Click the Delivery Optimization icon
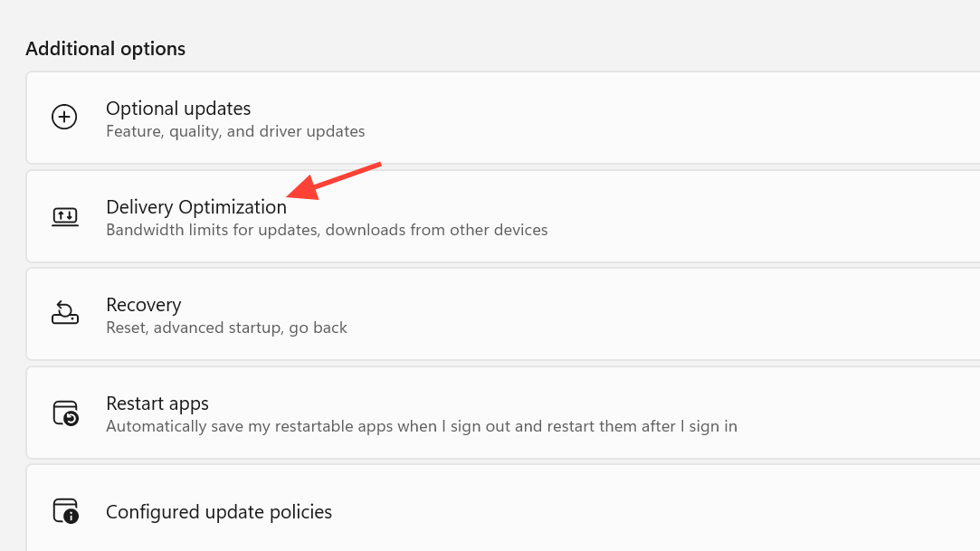This screenshot has height=551, width=980. pyautogui.click(x=64, y=216)
